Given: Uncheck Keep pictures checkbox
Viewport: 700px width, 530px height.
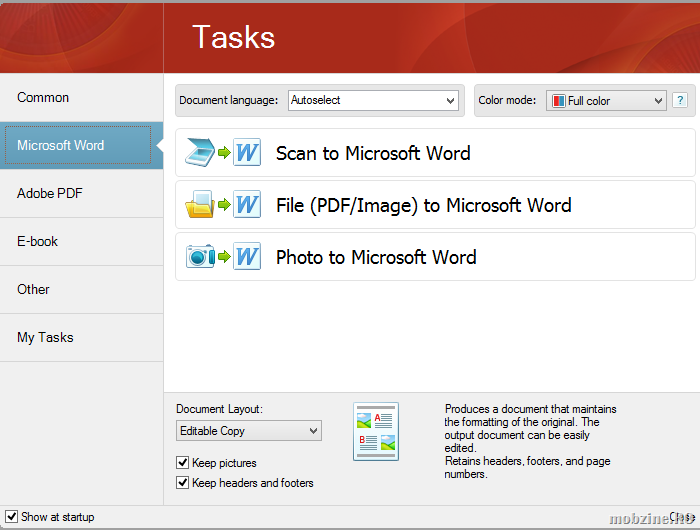Looking at the screenshot, I should tap(182, 463).
